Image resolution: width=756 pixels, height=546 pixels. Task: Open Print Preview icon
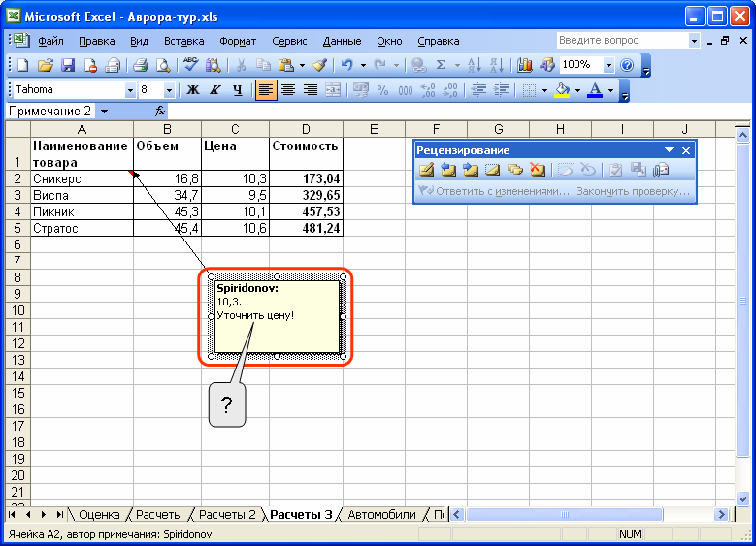click(x=163, y=65)
